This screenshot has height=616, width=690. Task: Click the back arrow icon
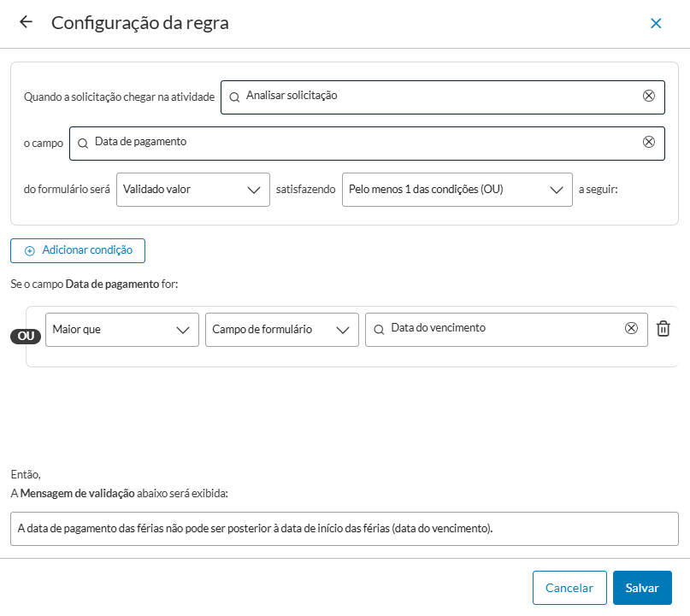[26, 23]
